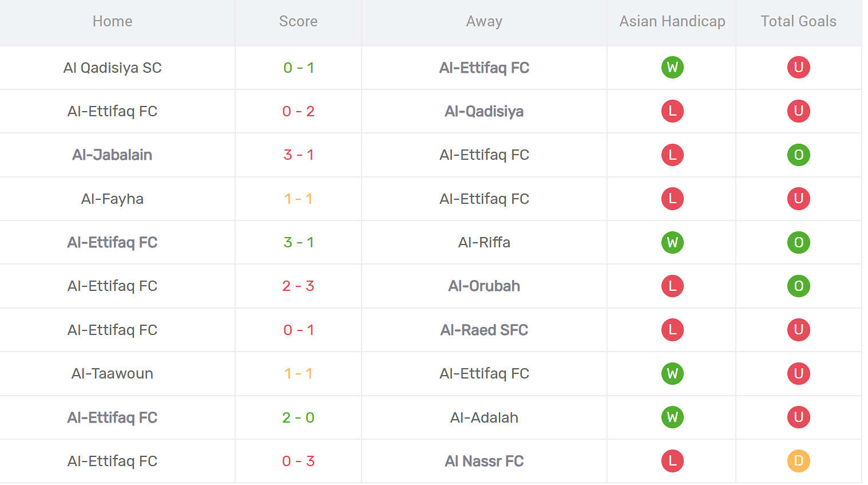Click the orange D badge in Al Nassr FC row
The width and height of the screenshot is (868, 485).
tap(798, 461)
